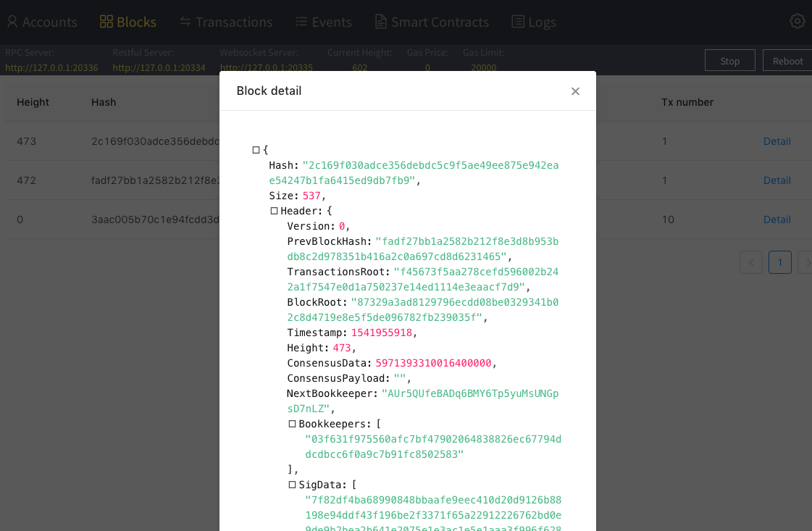Viewport: 812px width, 531px height.
Task: Switch to the Events tab
Action: tap(324, 22)
